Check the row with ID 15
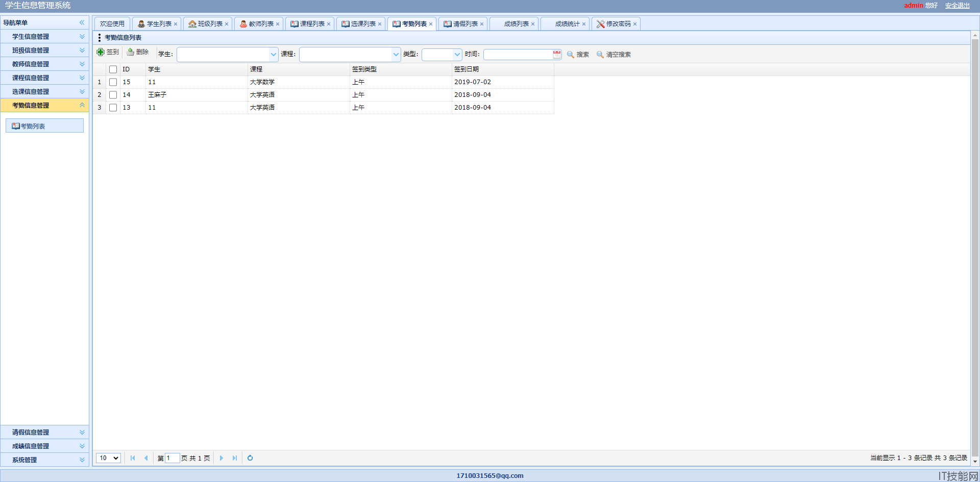The height and width of the screenshot is (482, 980). [113, 82]
